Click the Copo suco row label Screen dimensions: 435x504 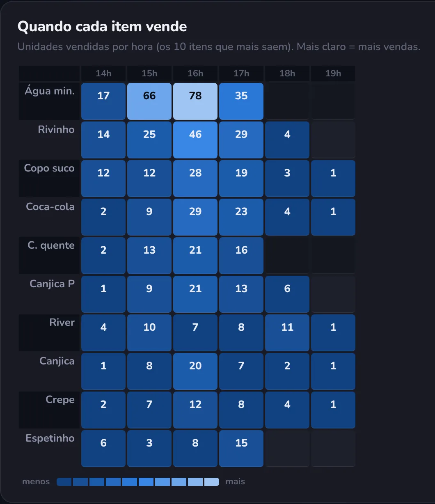49,168
